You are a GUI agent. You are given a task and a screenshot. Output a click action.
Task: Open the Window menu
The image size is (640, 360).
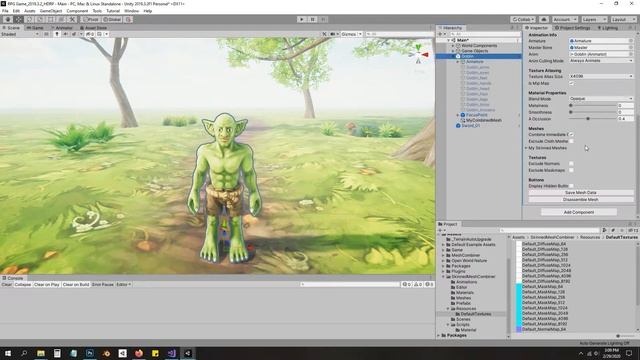point(131,11)
